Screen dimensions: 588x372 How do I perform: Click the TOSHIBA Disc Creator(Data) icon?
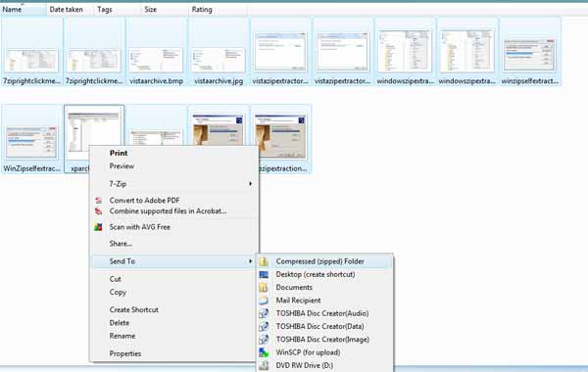click(264, 326)
